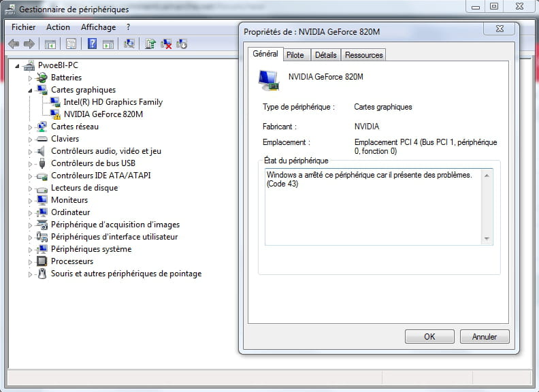Click the Périphériques système icon
The height and width of the screenshot is (392, 539).
point(42,249)
